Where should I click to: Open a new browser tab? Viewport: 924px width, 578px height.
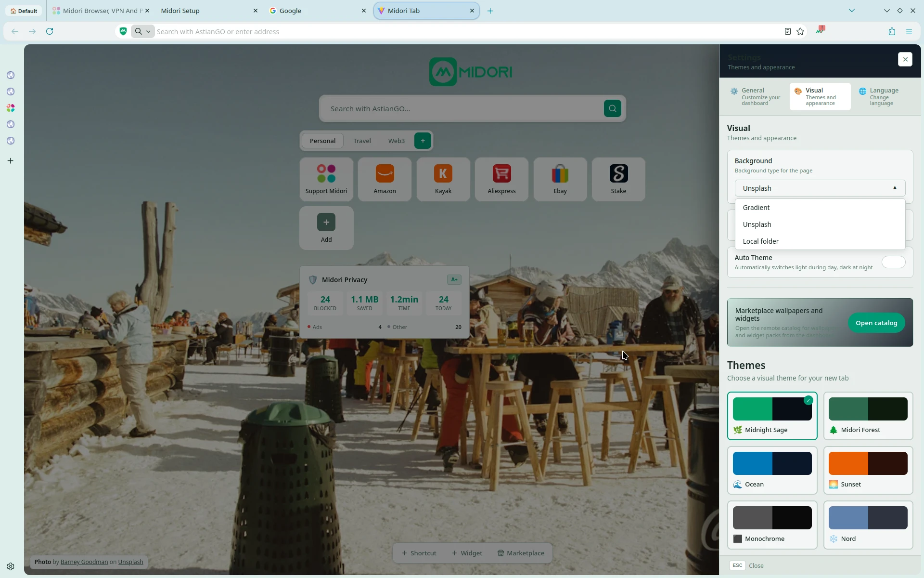click(490, 11)
